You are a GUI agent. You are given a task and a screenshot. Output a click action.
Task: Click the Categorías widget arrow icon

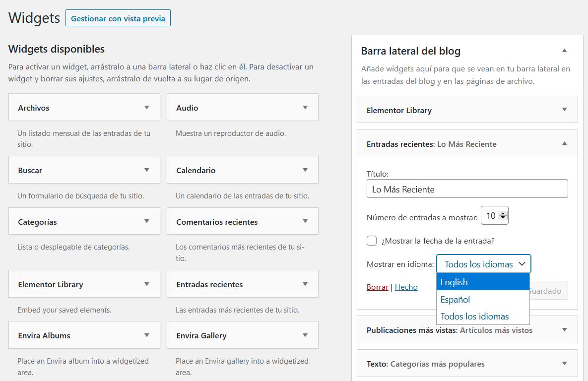pos(146,221)
